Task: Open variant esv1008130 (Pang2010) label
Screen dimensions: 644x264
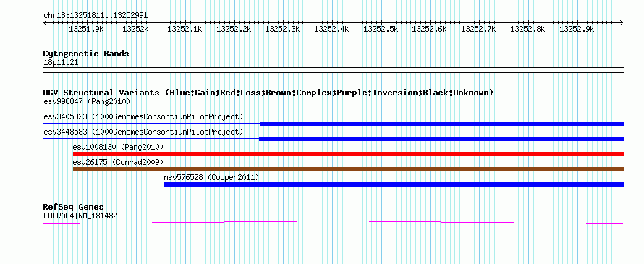Action: click(x=118, y=147)
